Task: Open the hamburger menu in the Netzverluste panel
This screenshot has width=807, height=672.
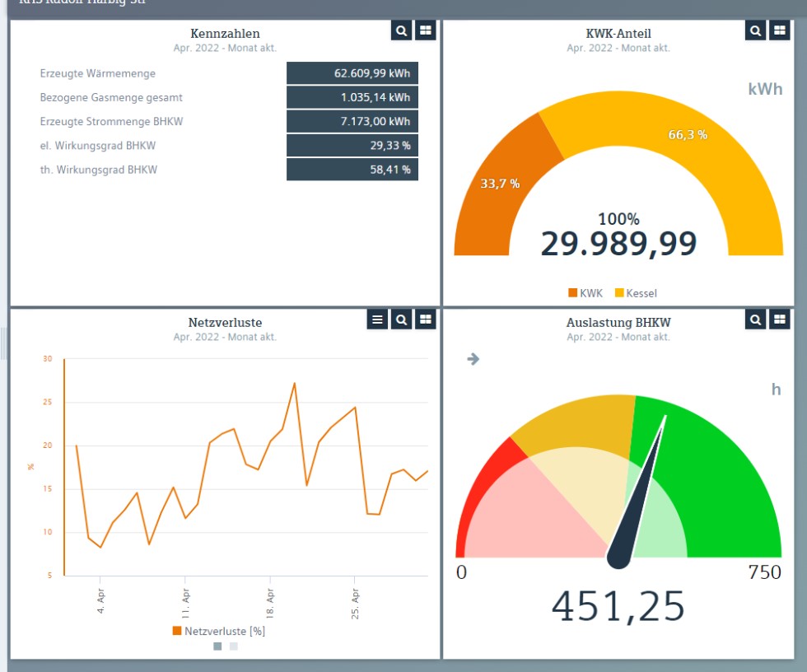Action: click(x=377, y=320)
